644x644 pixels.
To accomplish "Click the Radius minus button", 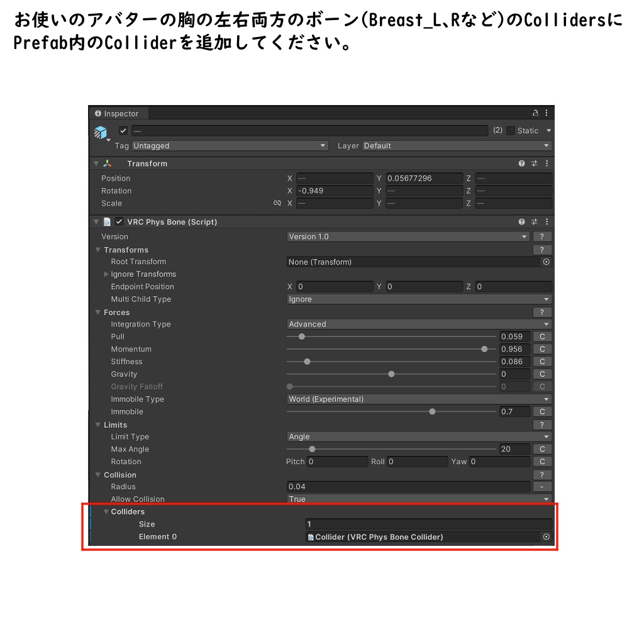I will pos(542,487).
